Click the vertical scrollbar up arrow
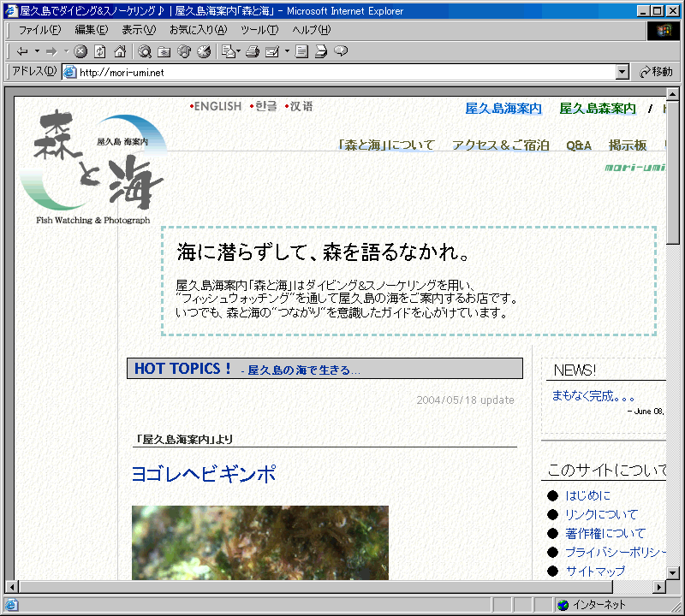685x616 pixels. tap(673, 93)
